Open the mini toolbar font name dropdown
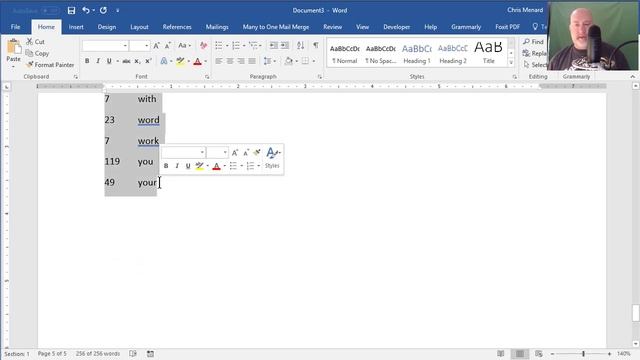This screenshot has width=640, height=360. [202, 152]
